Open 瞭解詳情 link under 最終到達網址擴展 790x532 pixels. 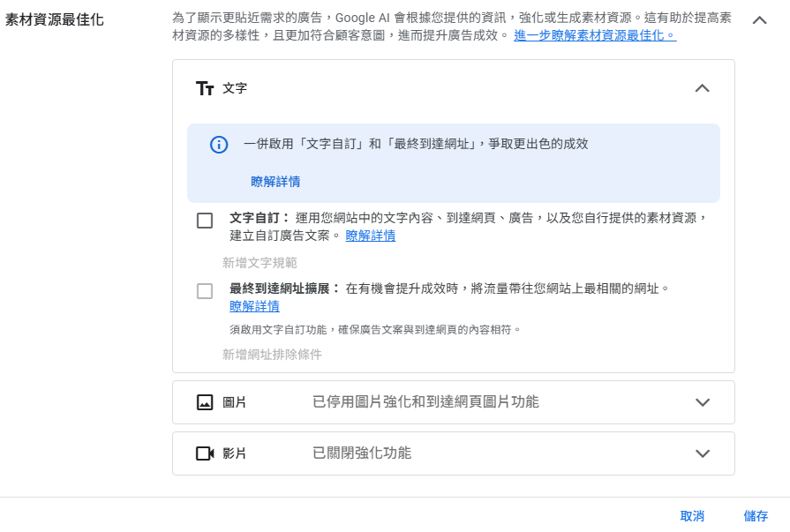pyautogui.click(x=254, y=306)
